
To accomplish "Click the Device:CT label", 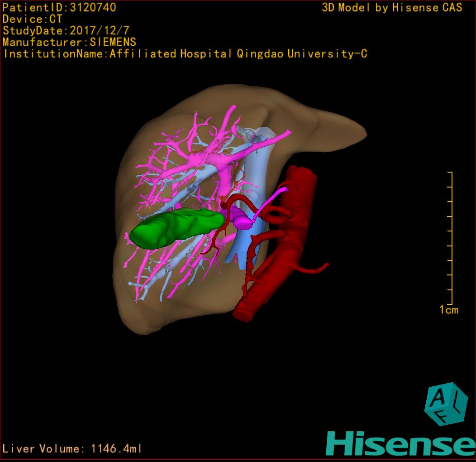I will (32, 19).
